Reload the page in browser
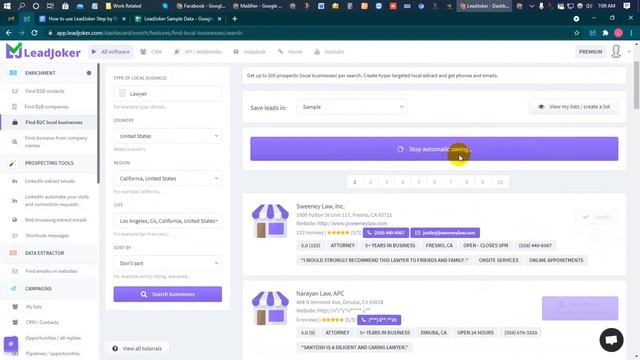 (34, 33)
